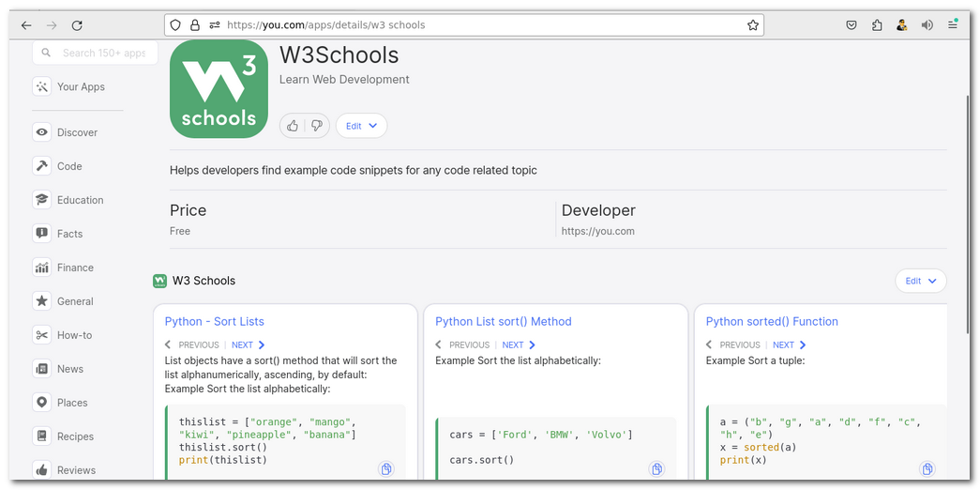Open Your Apps in sidebar
The height and width of the screenshot is (490, 980).
68,87
